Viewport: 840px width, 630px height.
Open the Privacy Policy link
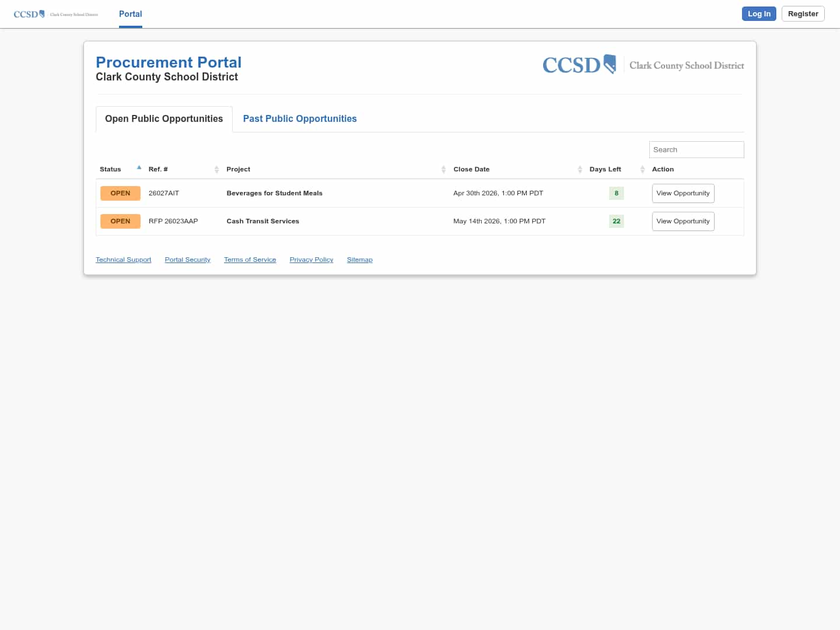click(311, 260)
